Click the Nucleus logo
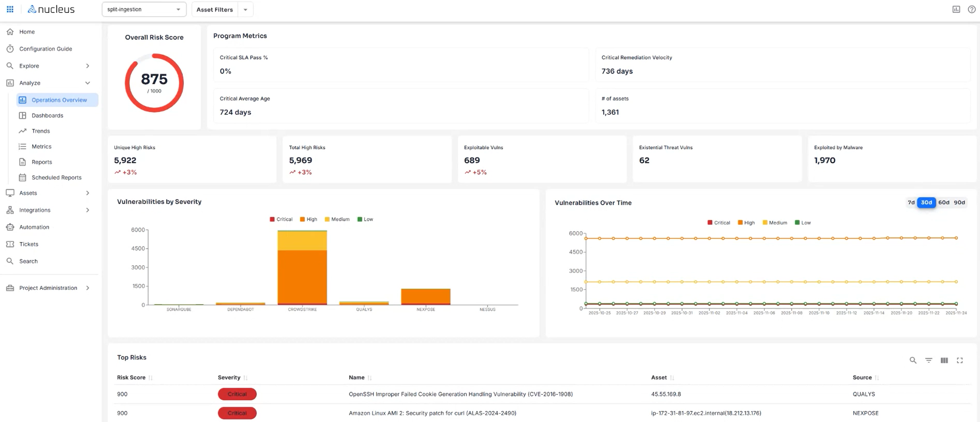The height and width of the screenshot is (422, 980). pyautogui.click(x=50, y=9)
